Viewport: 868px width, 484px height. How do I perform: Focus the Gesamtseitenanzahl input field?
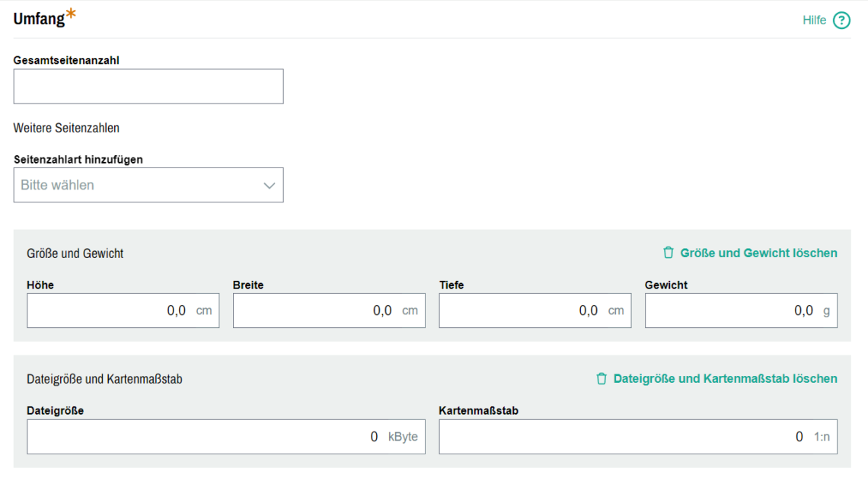coord(148,87)
